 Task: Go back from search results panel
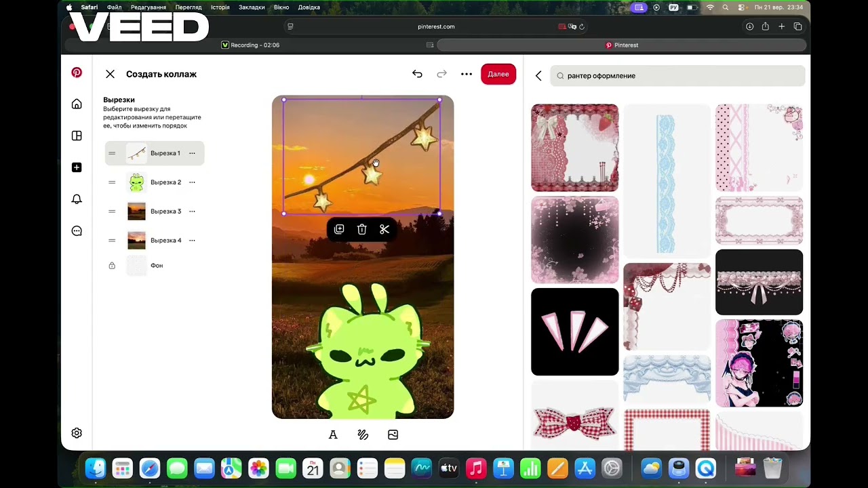(538, 76)
